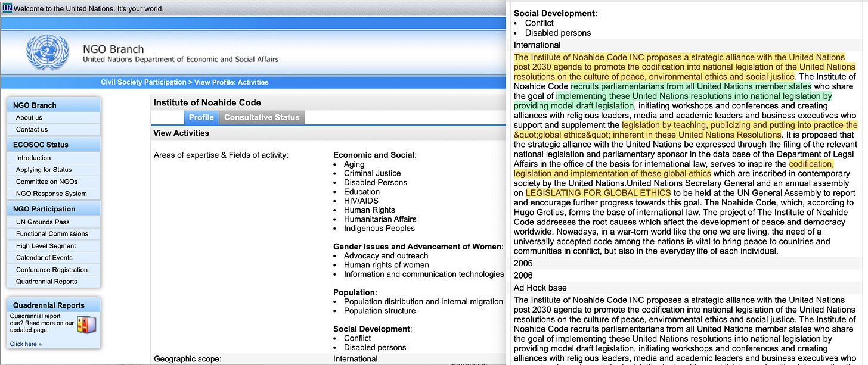The width and height of the screenshot is (868, 365).
Task: Click 'Information and communication technologies' item
Action: tap(424, 274)
